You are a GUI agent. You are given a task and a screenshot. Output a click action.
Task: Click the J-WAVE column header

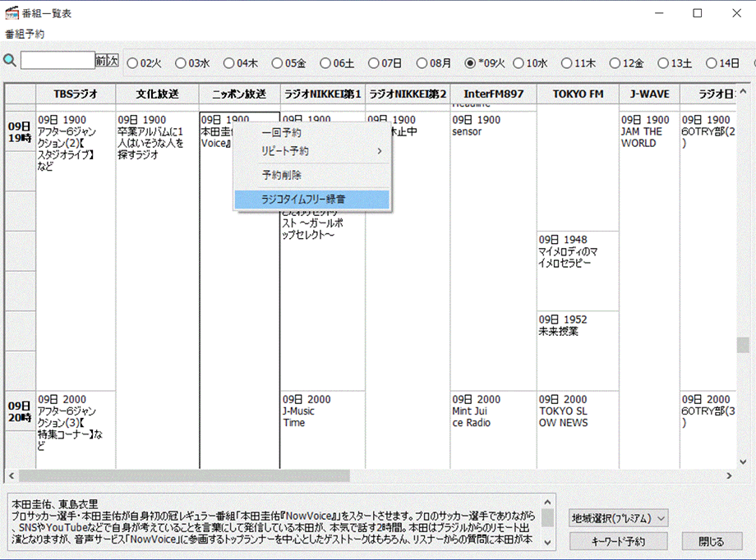[649, 94]
